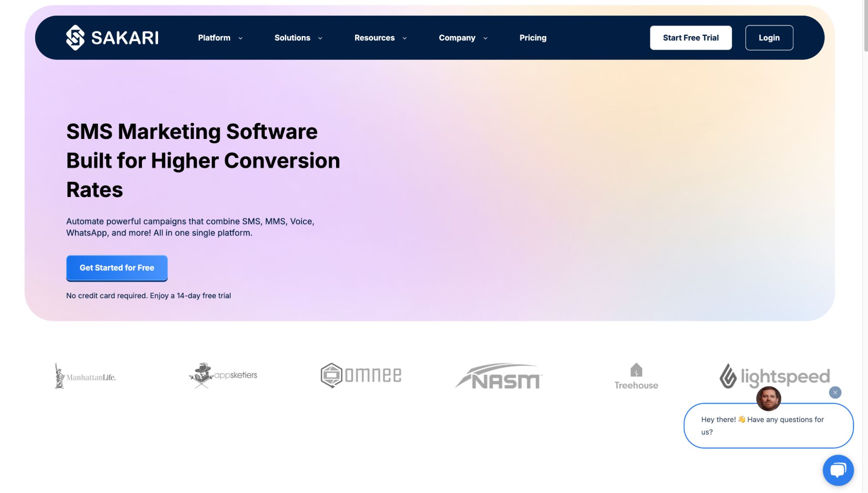Open the chat widget launcher
868x493 pixels.
pyautogui.click(x=838, y=470)
